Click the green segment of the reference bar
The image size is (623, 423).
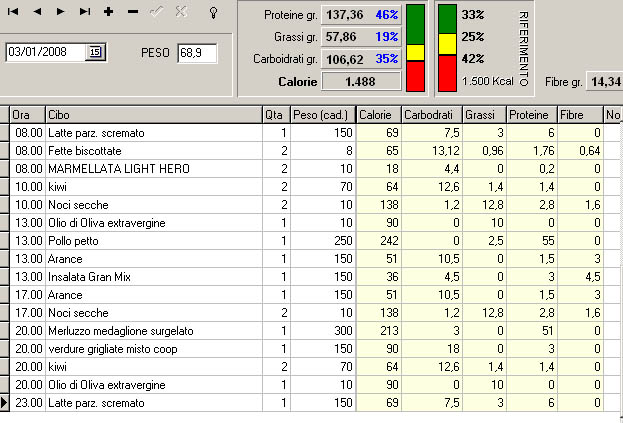(447, 19)
